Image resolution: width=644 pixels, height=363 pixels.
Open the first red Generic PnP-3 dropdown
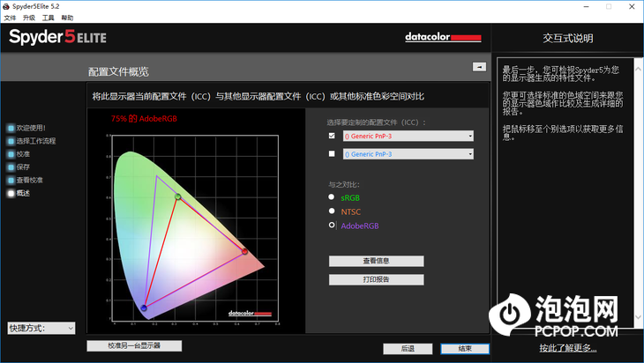pyautogui.click(x=408, y=137)
